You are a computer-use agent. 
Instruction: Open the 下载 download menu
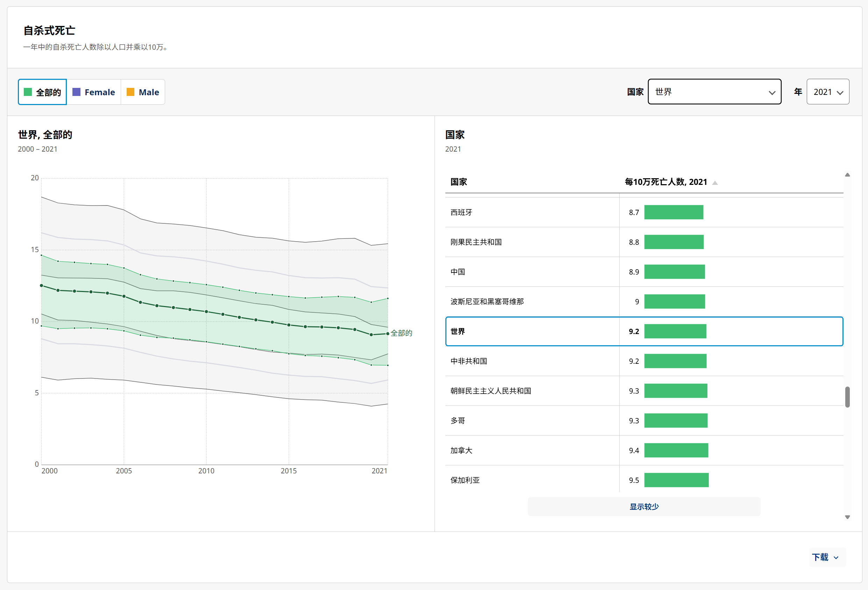point(827,557)
